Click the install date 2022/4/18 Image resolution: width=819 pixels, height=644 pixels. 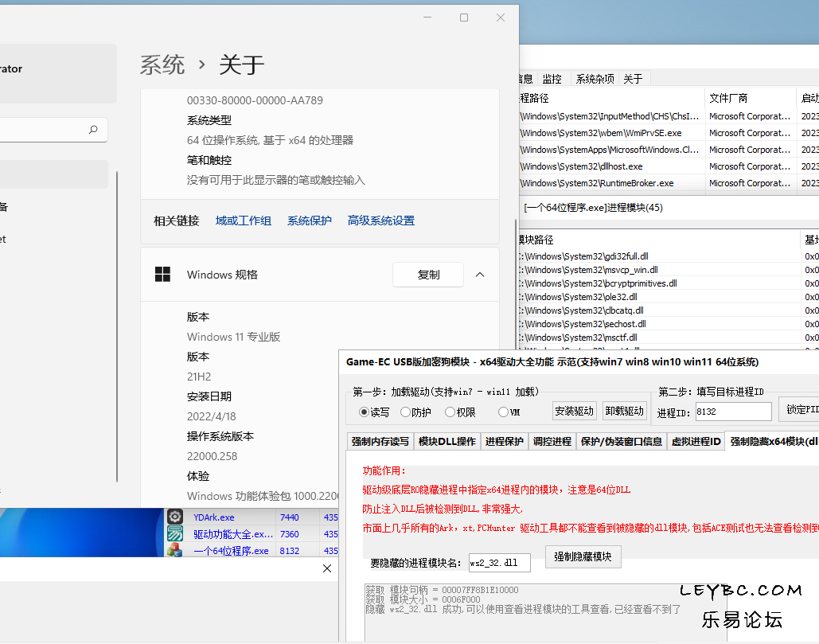tap(212, 416)
